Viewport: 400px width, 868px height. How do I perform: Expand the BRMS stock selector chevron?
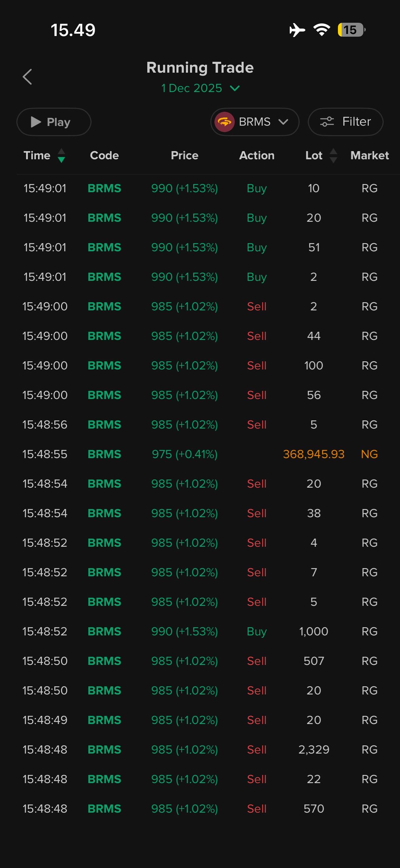tap(283, 122)
